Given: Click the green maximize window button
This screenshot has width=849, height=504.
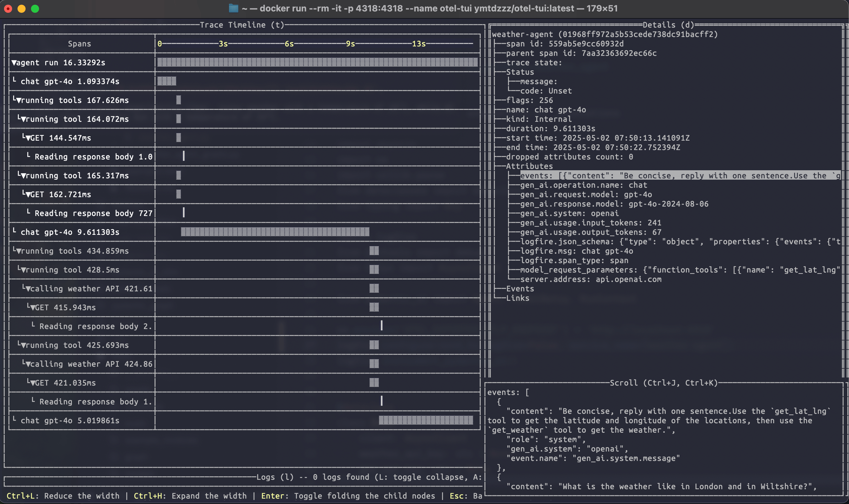Looking at the screenshot, I should point(35,8).
